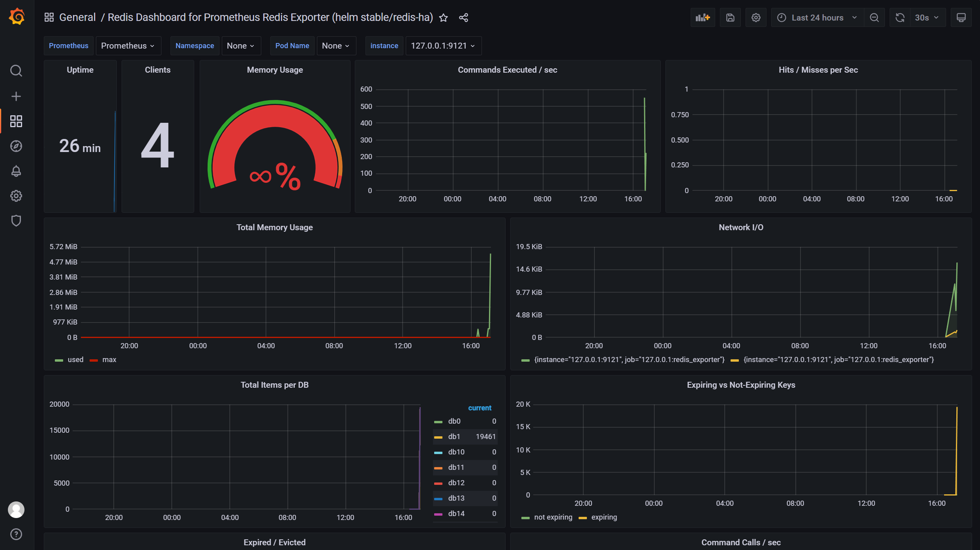This screenshot has width=980, height=550.
Task: Click the Prometheus variable label
Action: 69,46
